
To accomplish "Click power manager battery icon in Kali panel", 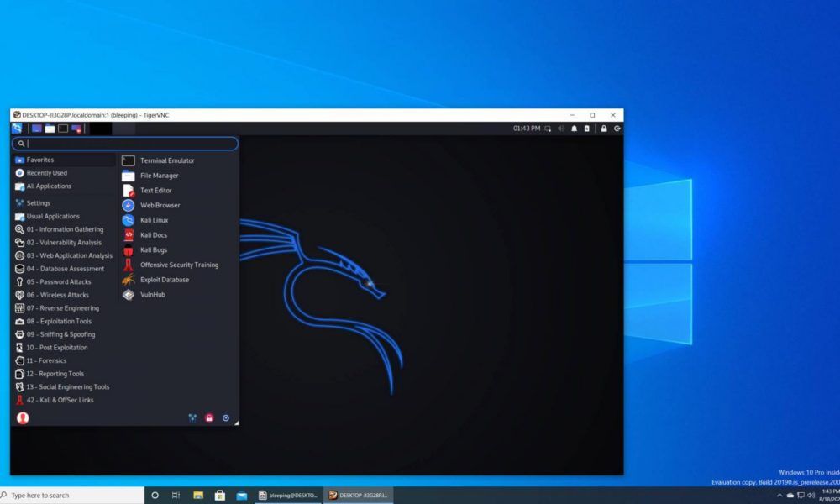I will (x=587, y=129).
